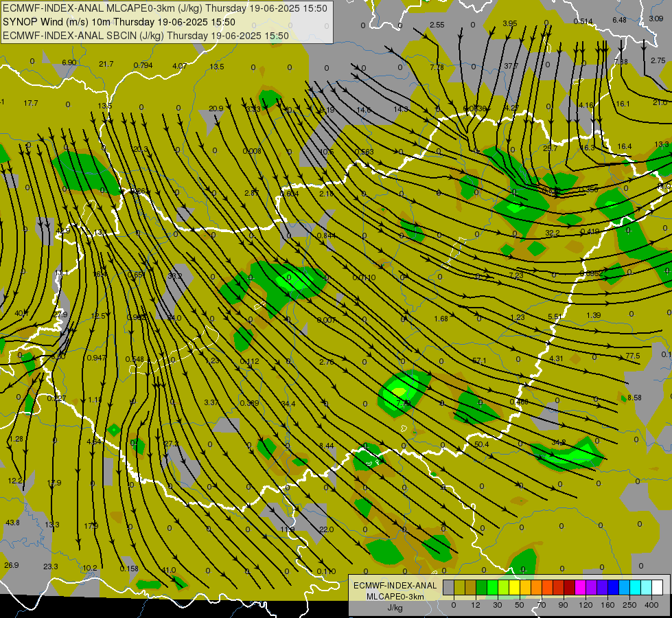Click the map value '3.95'
This screenshot has width=672, height=618.
pyautogui.click(x=510, y=23)
